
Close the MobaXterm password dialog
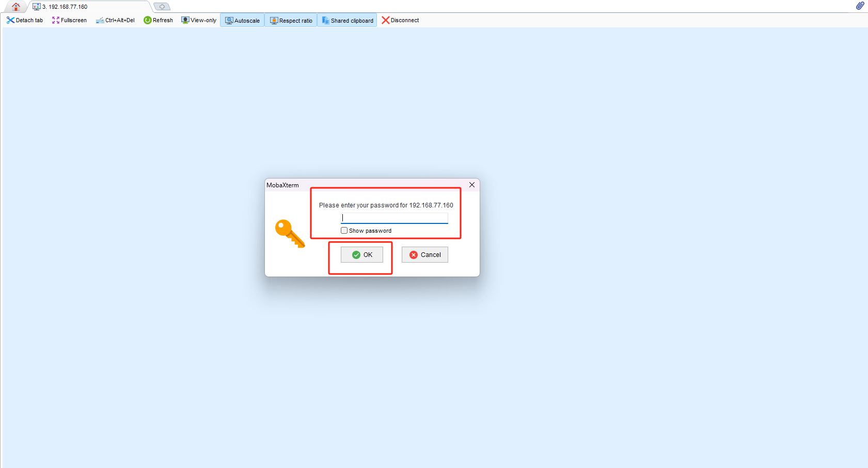[x=472, y=185]
